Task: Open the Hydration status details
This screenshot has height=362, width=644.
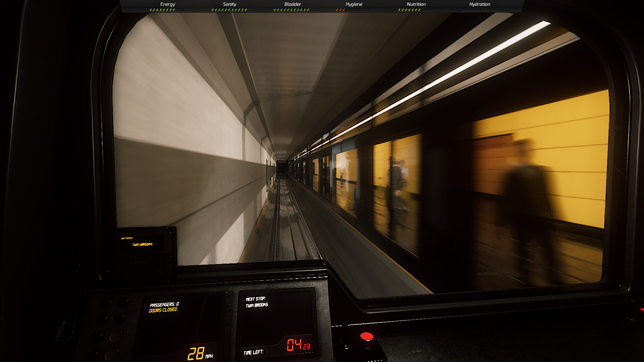Action: point(480,4)
